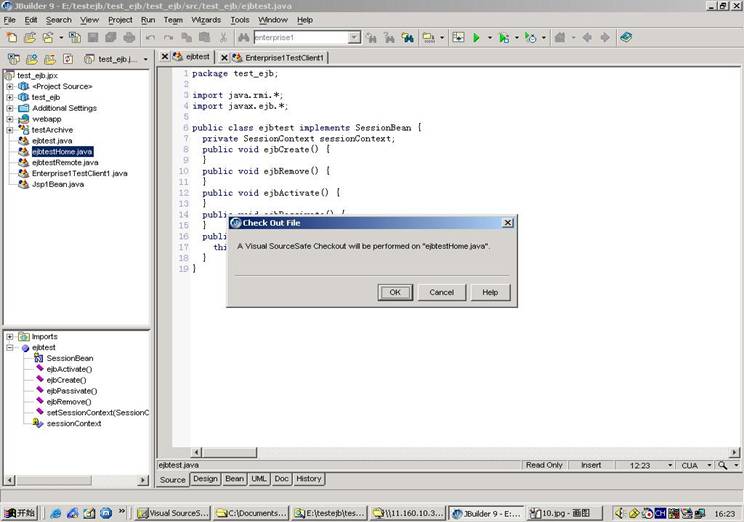Open the Project menu
Viewport: 744px width, 522px height.
coord(120,20)
